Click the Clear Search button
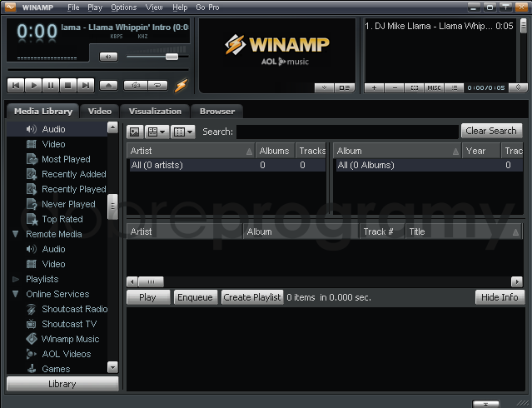532x408 pixels. pos(491,131)
